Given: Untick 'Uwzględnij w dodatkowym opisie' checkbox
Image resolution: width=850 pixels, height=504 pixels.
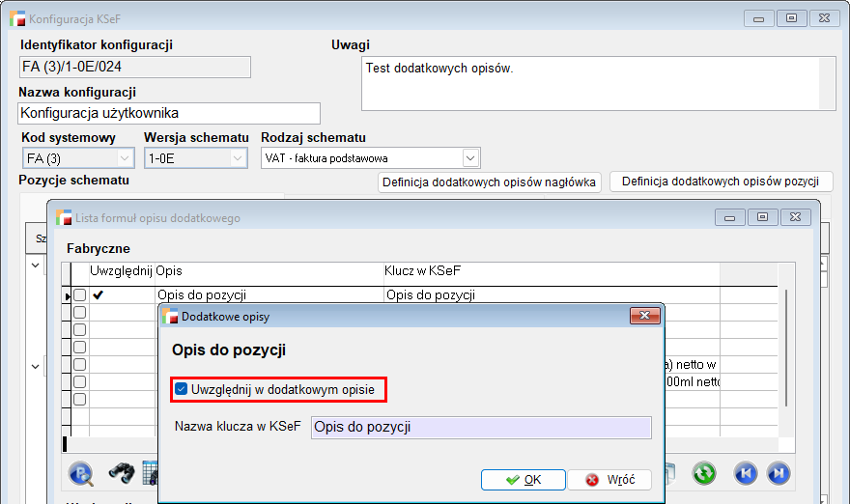Looking at the screenshot, I should click(182, 389).
